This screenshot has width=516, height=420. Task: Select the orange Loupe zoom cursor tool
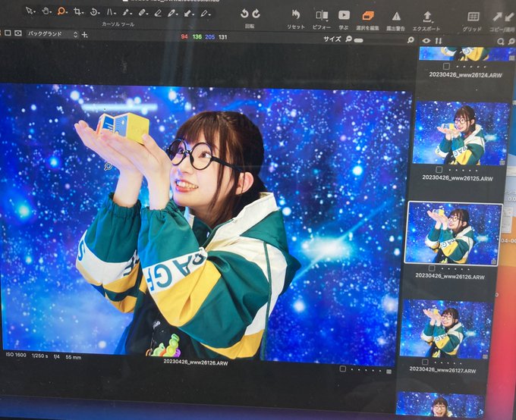61,11
